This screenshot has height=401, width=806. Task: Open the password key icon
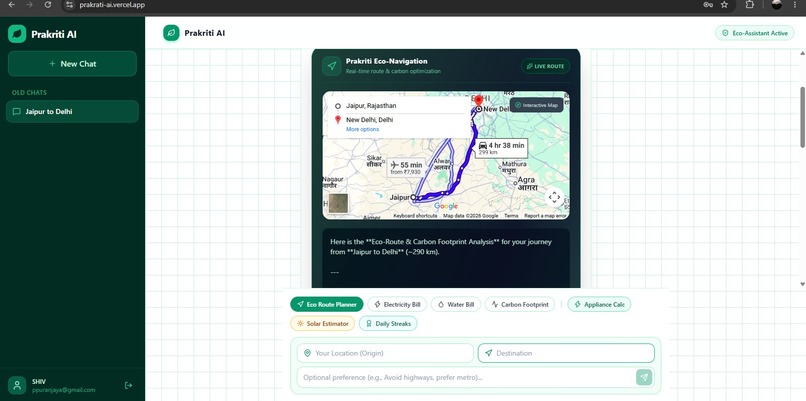[708, 5]
